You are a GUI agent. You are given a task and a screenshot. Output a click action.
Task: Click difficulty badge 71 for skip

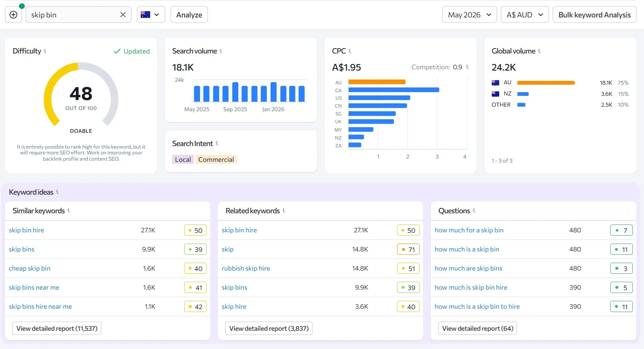[x=408, y=249]
